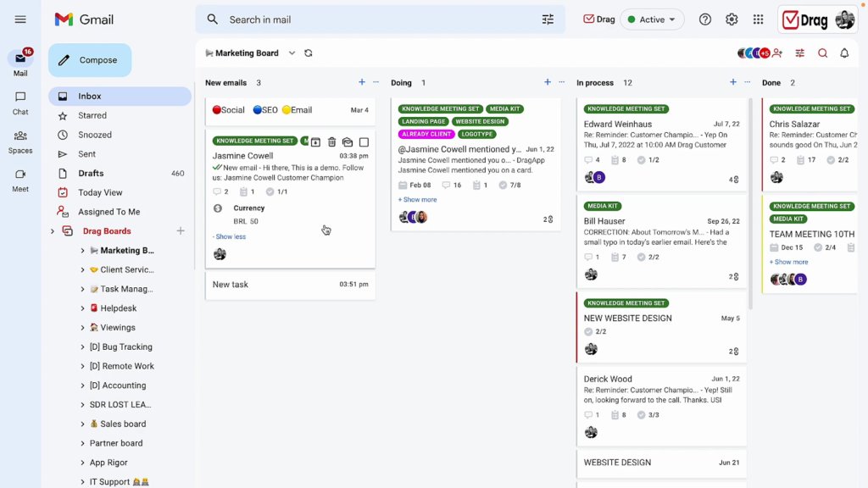
Task: Add a card to Doing column
Action: (547, 82)
